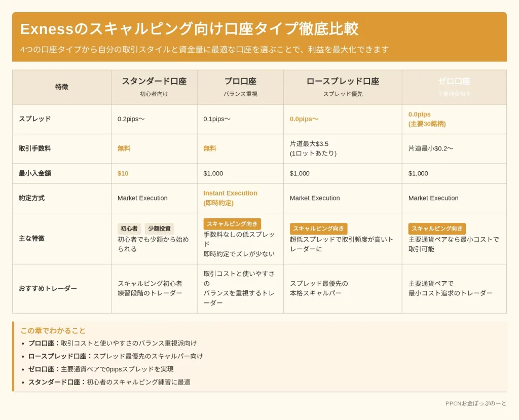The image size is (519, 420).
Task: Click the orange "0.0pips～" spread value
Action: [304, 119]
